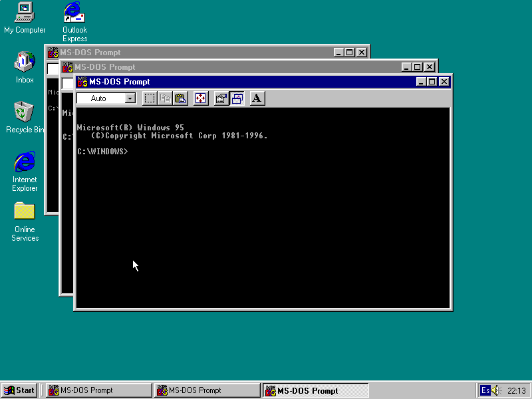Viewport: 532px width, 399px height.
Task: Select the Internet Explorer desktop icon
Action: click(x=25, y=172)
